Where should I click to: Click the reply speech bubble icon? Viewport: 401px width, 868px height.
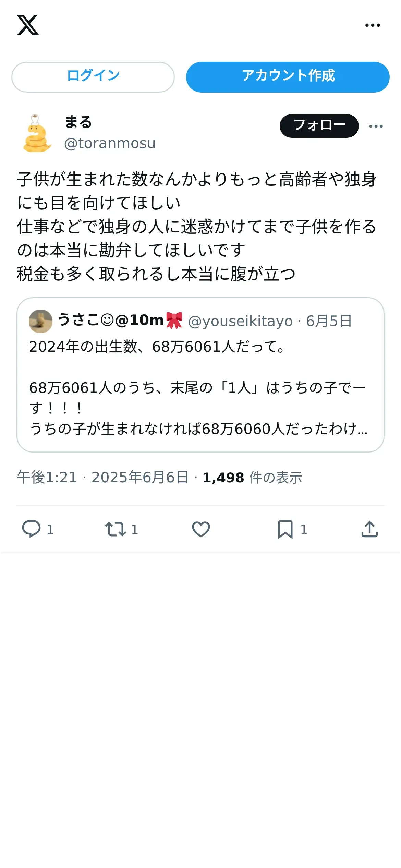click(31, 529)
